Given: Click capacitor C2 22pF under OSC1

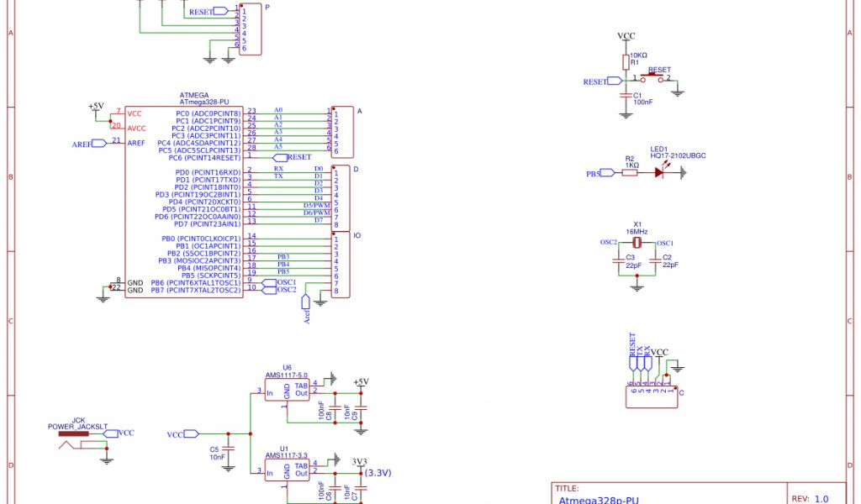Looking at the screenshot, I should 656,261.
